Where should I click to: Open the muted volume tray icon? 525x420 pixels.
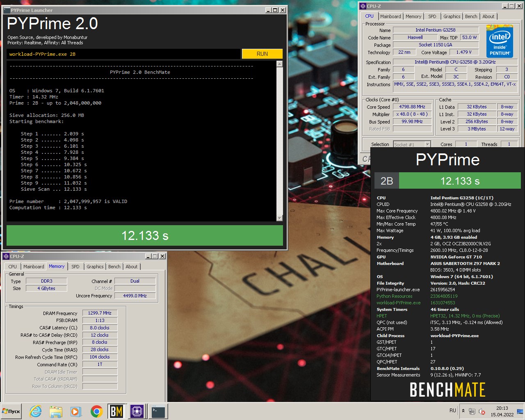coord(482,411)
